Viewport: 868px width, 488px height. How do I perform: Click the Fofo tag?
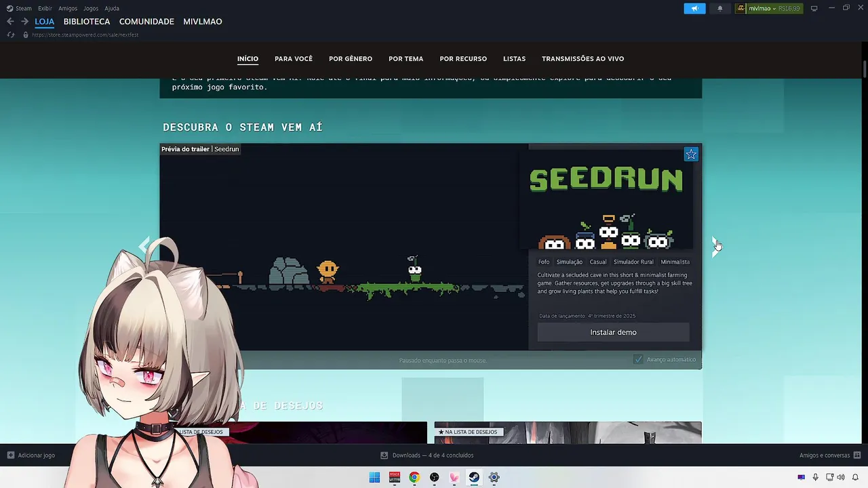(x=544, y=262)
